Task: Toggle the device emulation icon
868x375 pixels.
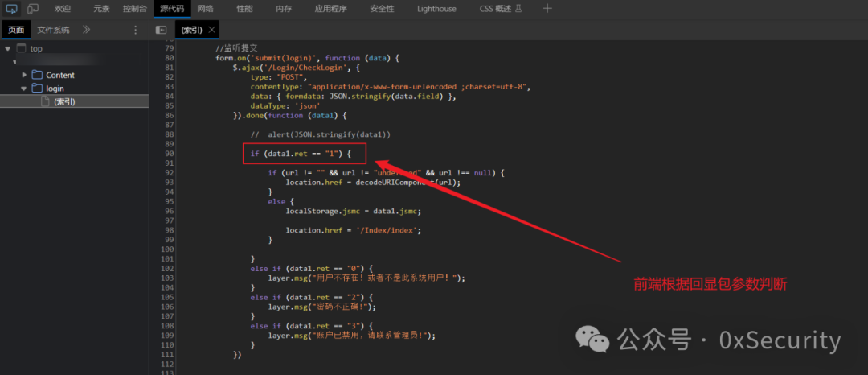Action: [33, 8]
